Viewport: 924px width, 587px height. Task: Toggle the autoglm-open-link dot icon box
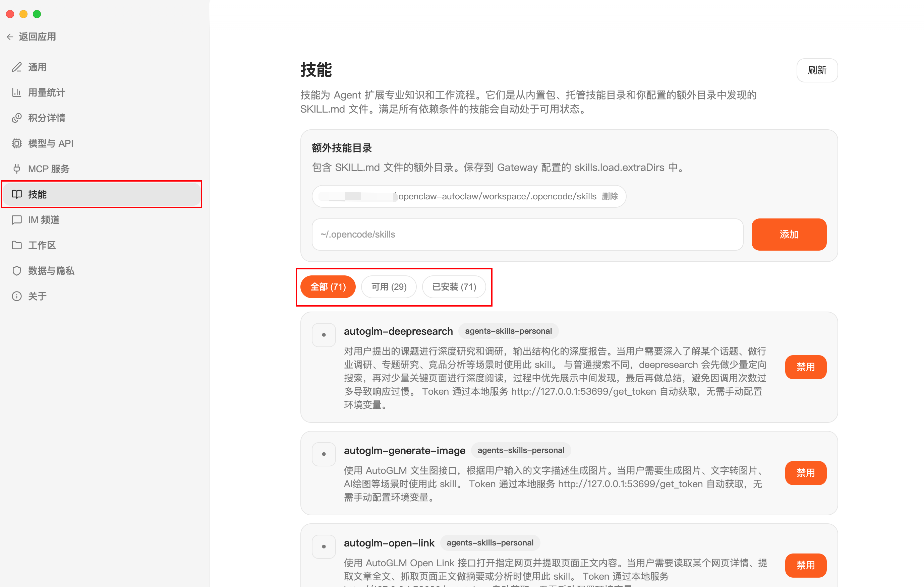[x=324, y=546]
